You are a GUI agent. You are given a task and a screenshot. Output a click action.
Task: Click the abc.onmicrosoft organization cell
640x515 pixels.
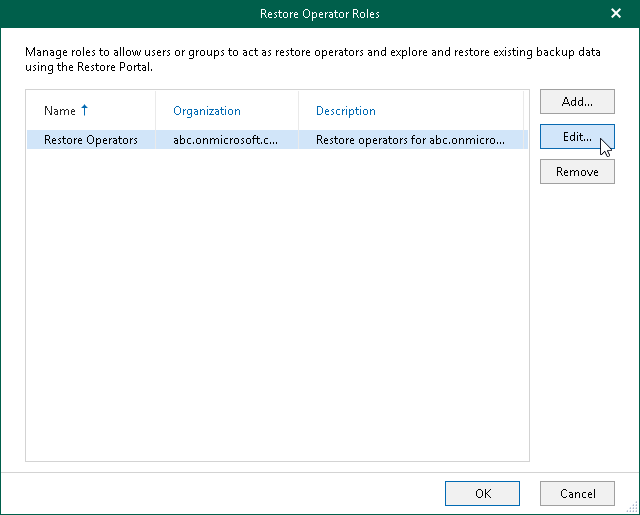coord(226,140)
